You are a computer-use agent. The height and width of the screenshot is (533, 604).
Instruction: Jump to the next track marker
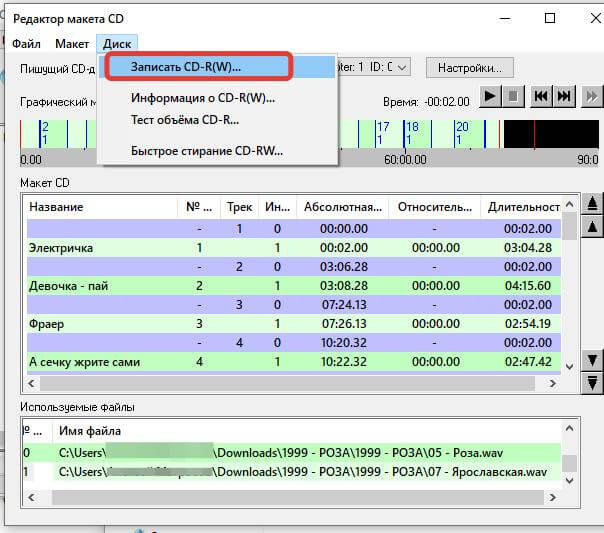pos(564,96)
